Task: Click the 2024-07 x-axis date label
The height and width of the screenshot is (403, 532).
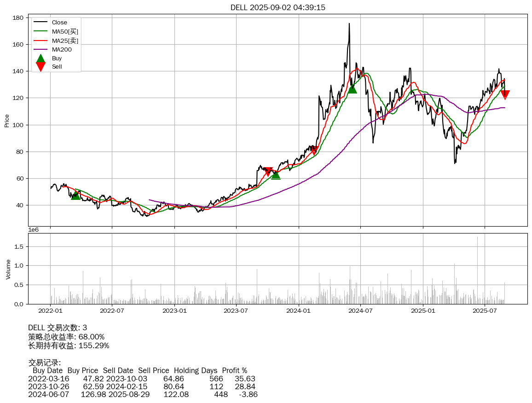Action: click(x=360, y=311)
